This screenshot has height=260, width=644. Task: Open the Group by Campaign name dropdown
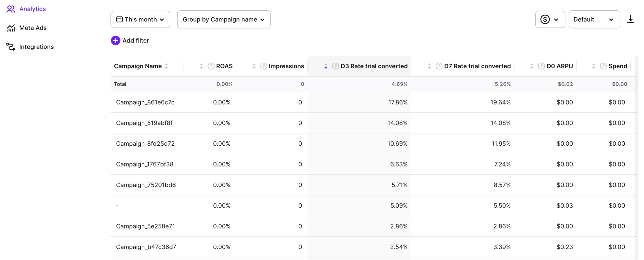(x=223, y=19)
